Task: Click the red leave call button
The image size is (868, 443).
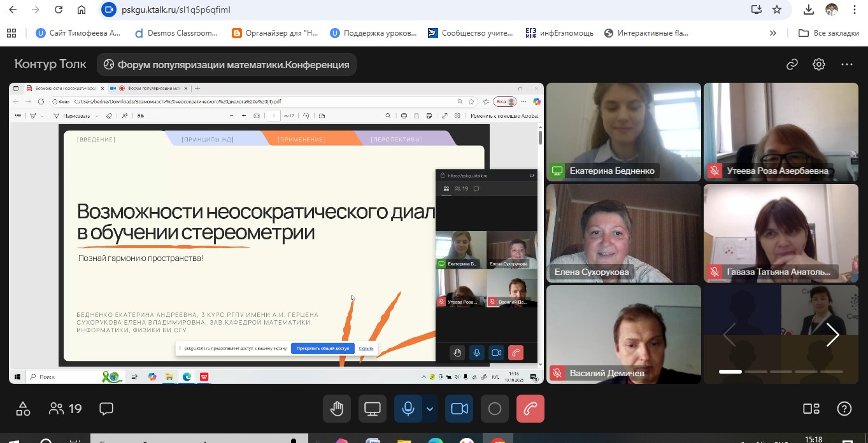Action: click(530, 409)
